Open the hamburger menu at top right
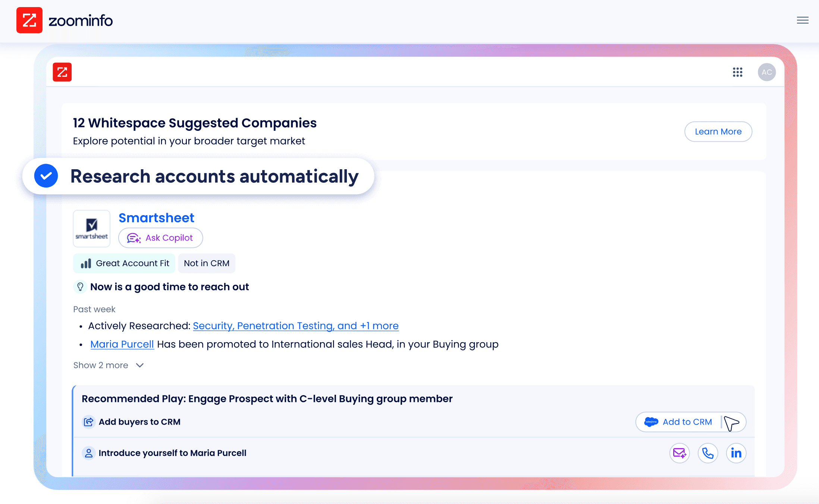Viewport: 819px width, 504px height. 803,21
